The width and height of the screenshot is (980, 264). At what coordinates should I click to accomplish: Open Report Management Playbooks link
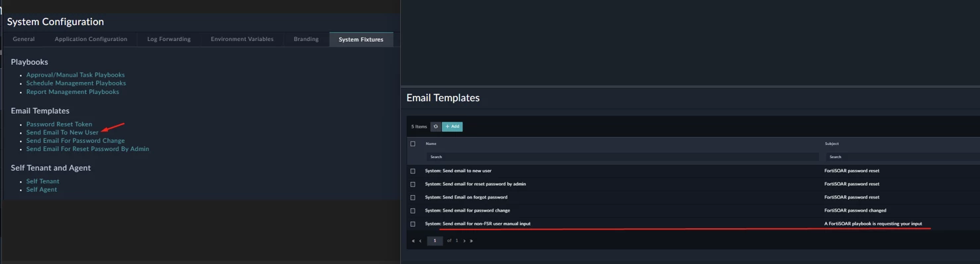click(x=73, y=92)
